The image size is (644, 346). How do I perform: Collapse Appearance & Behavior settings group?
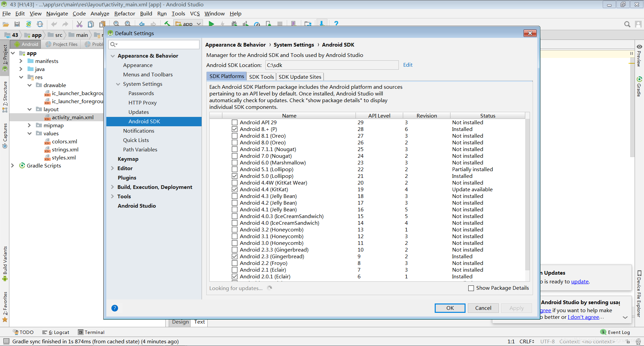click(113, 56)
